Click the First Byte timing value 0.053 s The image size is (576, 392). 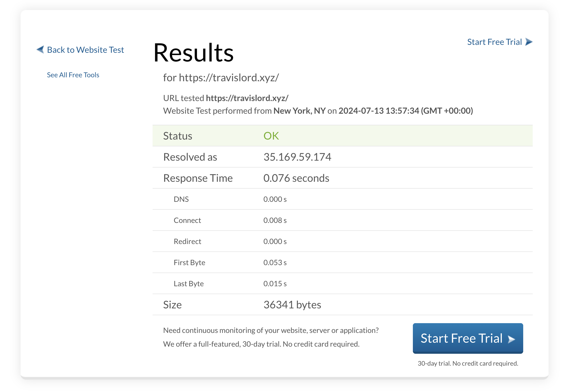(x=275, y=262)
